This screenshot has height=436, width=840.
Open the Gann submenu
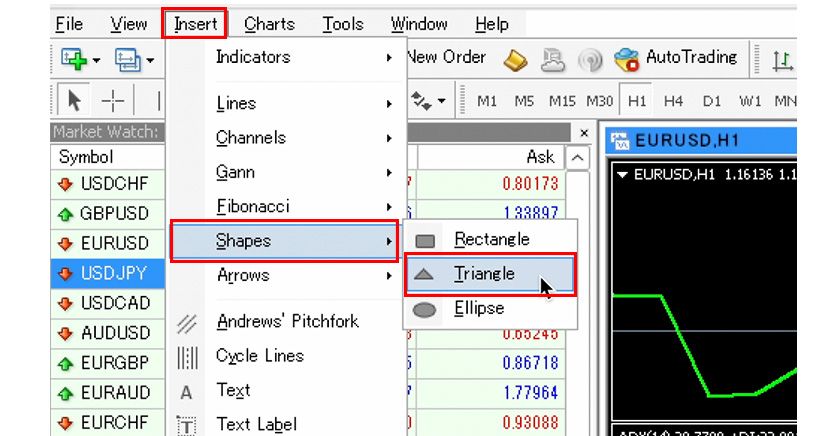tap(287, 172)
